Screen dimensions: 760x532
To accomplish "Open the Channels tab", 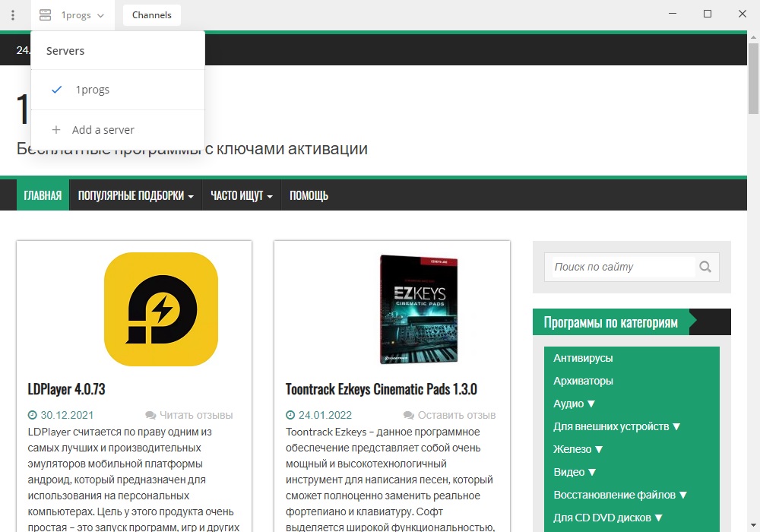I will tap(152, 15).
